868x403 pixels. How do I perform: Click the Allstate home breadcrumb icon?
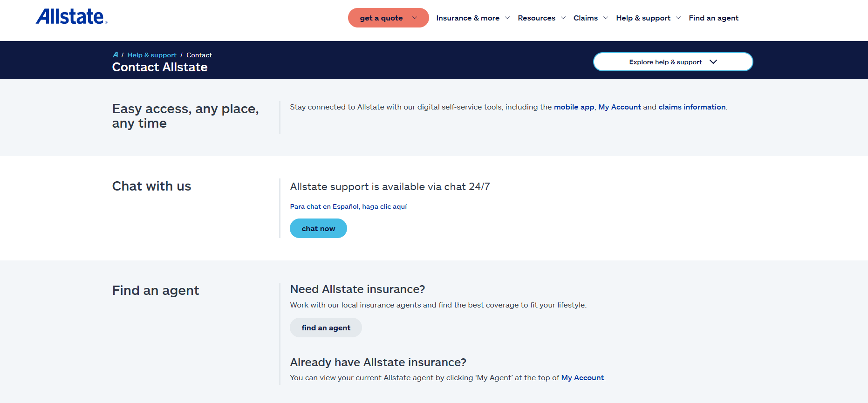[x=116, y=55]
